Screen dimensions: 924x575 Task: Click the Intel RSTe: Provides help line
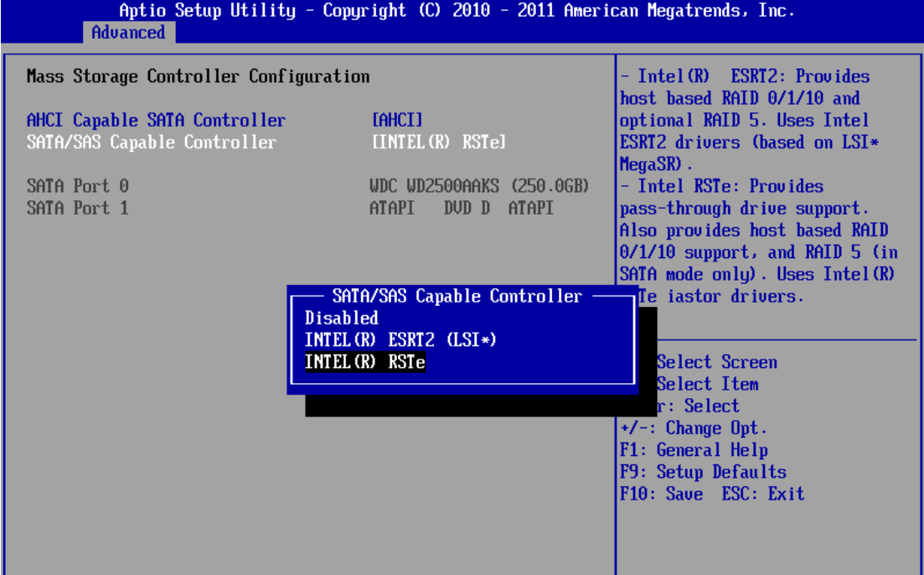pos(722,186)
